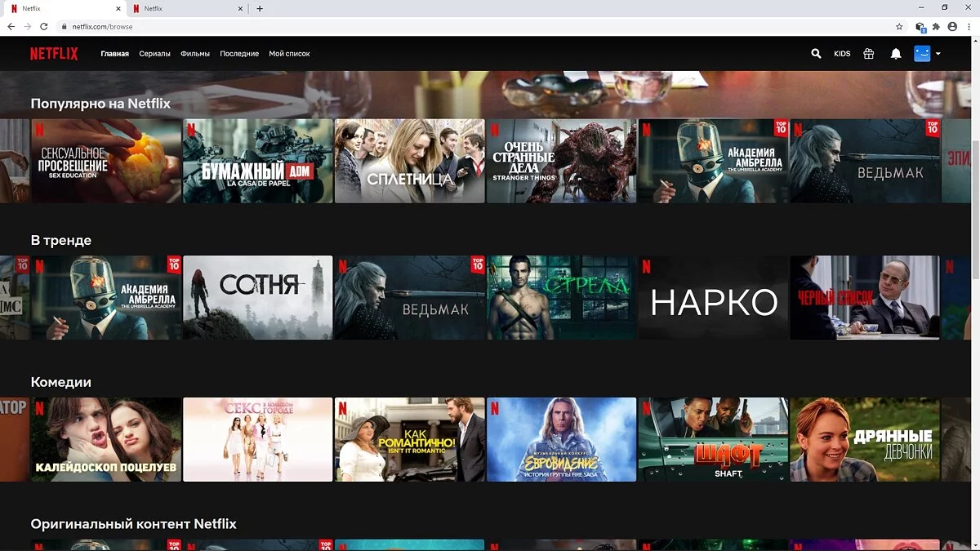Open the Нарко thumbnail
This screenshot has width=980, height=551.
[714, 298]
